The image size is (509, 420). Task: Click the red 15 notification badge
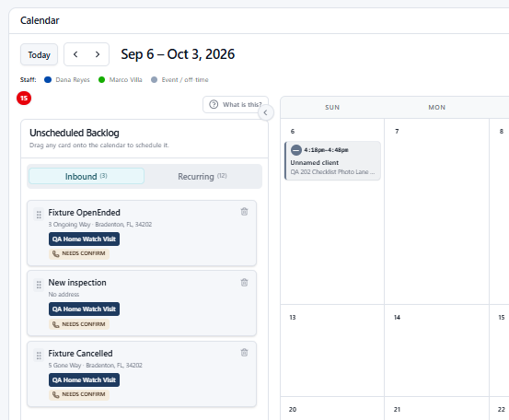24,99
